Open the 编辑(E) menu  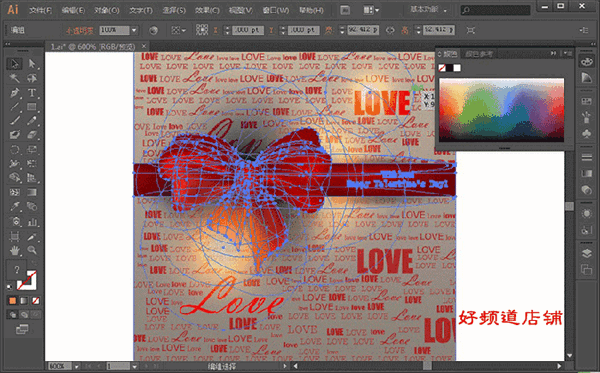[x=73, y=10]
